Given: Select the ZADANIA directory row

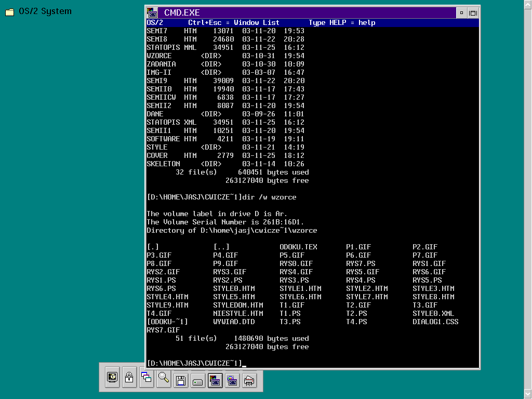Looking at the screenshot, I should [225, 64].
